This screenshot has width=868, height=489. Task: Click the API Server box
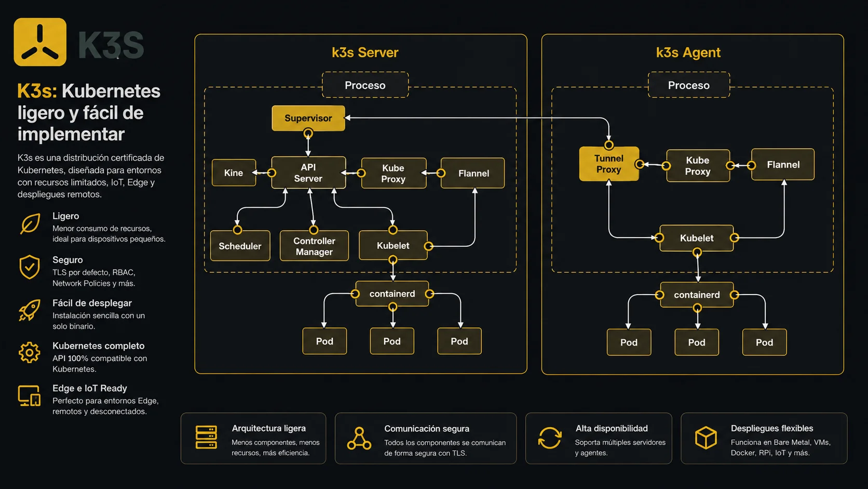[308, 173]
